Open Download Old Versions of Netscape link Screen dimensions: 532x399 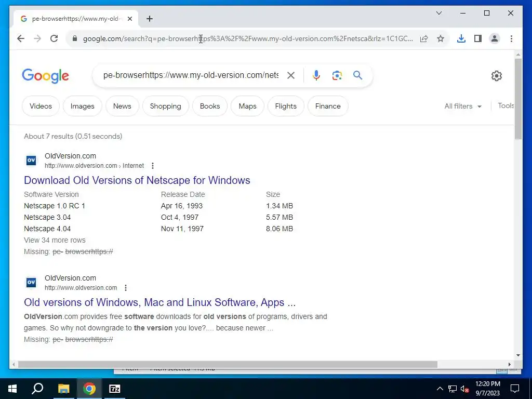(137, 180)
